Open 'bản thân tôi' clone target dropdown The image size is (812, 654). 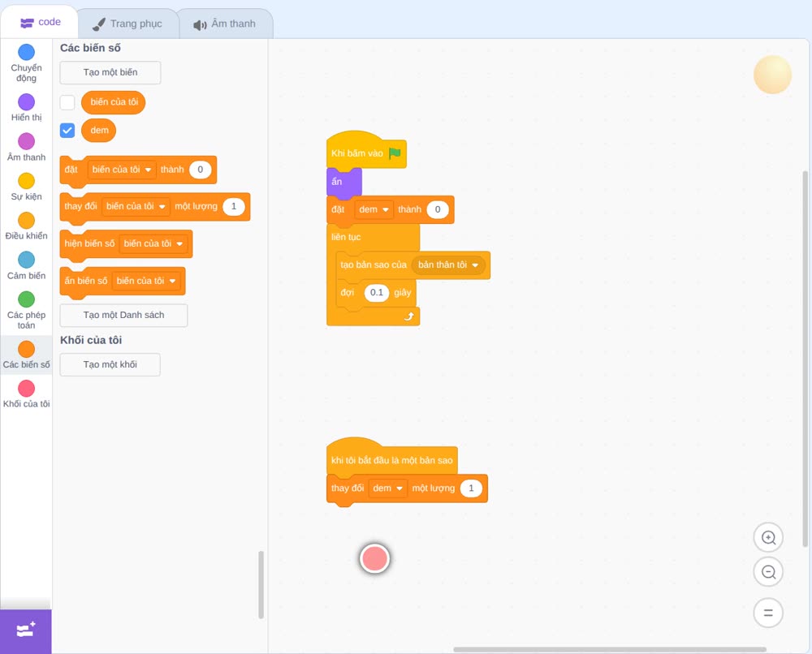point(448,265)
